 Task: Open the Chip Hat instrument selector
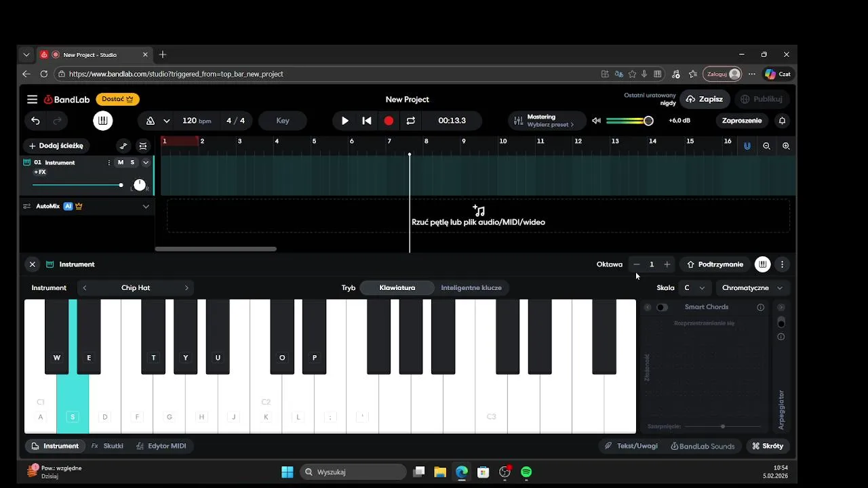[136, 288]
